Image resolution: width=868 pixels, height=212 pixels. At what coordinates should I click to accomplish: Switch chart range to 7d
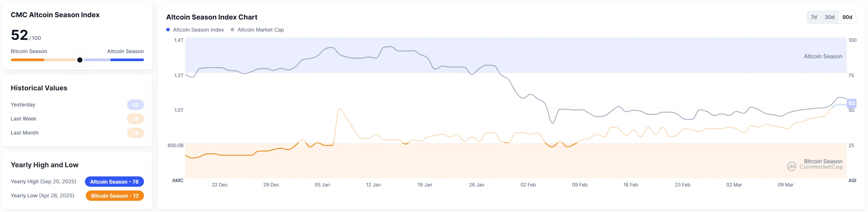pyautogui.click(x=813, y=17)
